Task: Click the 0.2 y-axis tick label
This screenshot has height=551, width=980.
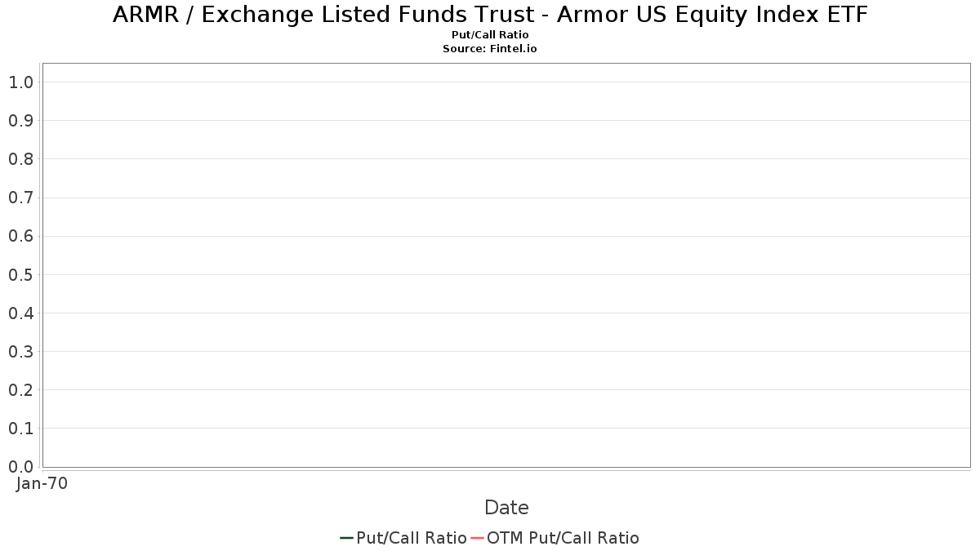Action: click(21, 390)
